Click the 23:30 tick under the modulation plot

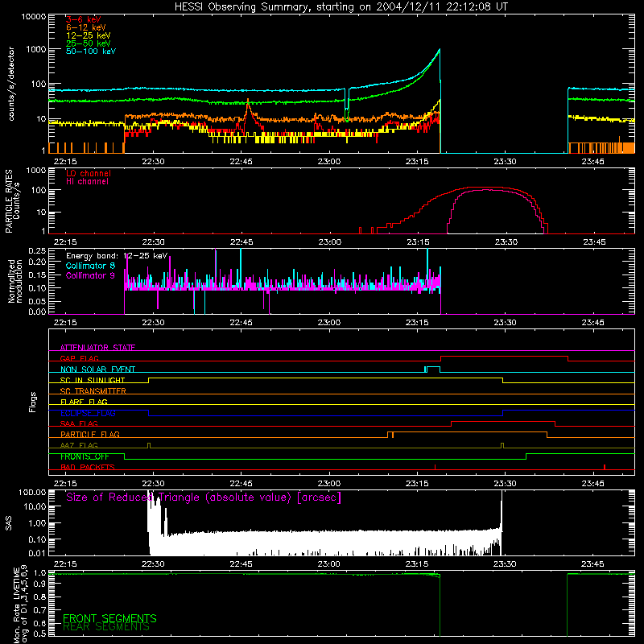(x=505, y=323)
